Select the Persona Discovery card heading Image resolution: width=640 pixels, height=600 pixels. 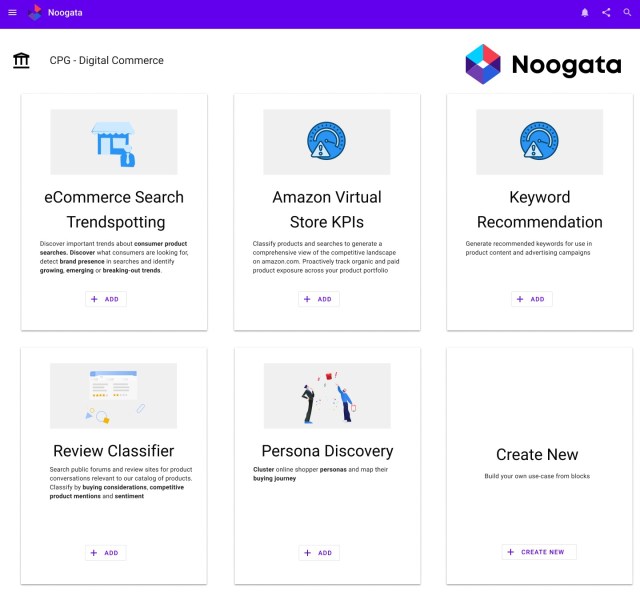(327, 451)
